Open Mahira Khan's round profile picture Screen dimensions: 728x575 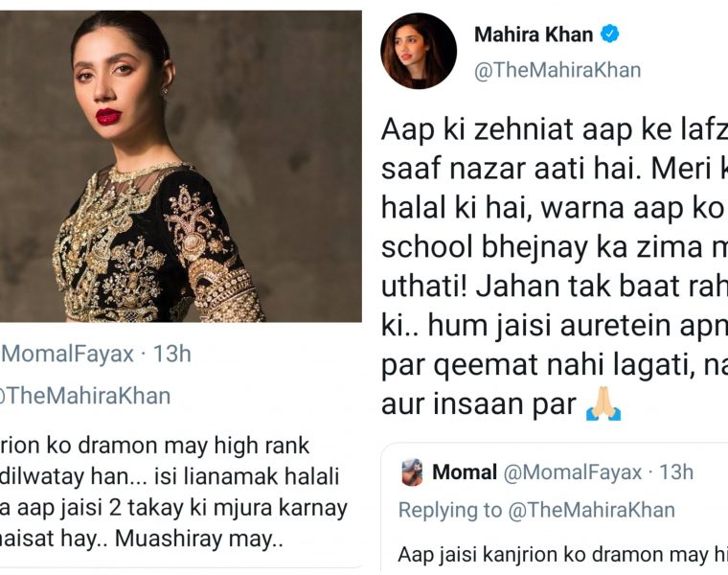415,52
